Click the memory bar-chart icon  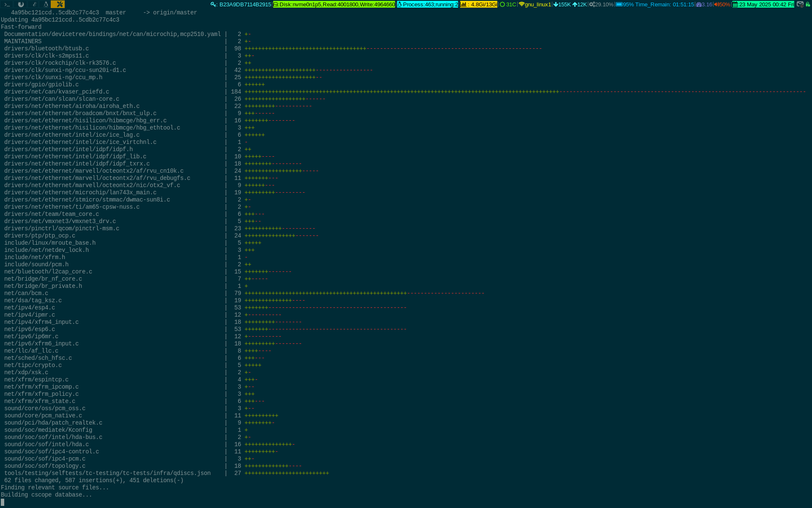464,4
